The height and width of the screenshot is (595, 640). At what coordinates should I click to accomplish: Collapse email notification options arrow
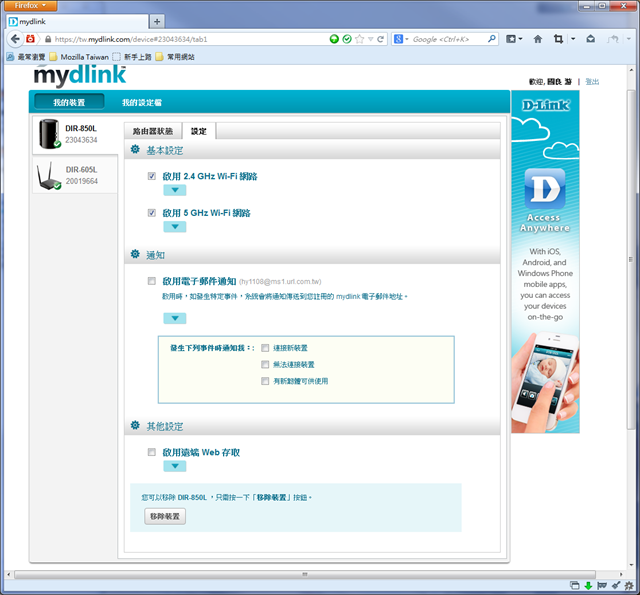tap(175, 318)
